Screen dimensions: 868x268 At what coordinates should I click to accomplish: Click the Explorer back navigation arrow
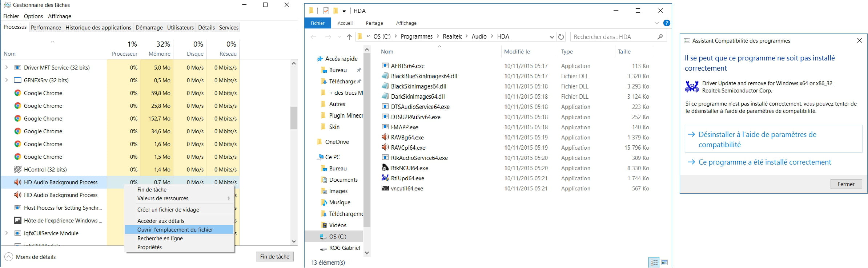point(314,37)
